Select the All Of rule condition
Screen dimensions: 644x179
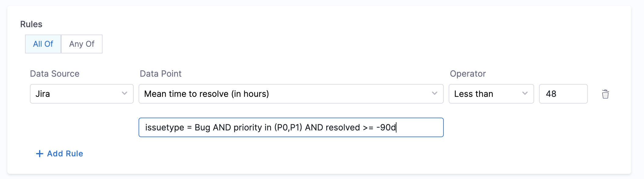[43, 44]
